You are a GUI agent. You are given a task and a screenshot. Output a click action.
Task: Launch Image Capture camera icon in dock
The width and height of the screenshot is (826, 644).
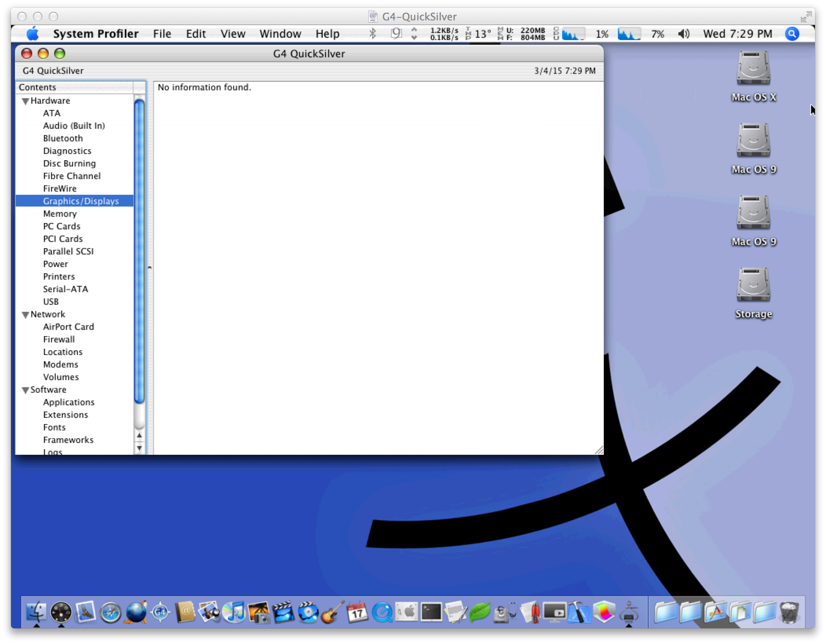tap(259, 612)
